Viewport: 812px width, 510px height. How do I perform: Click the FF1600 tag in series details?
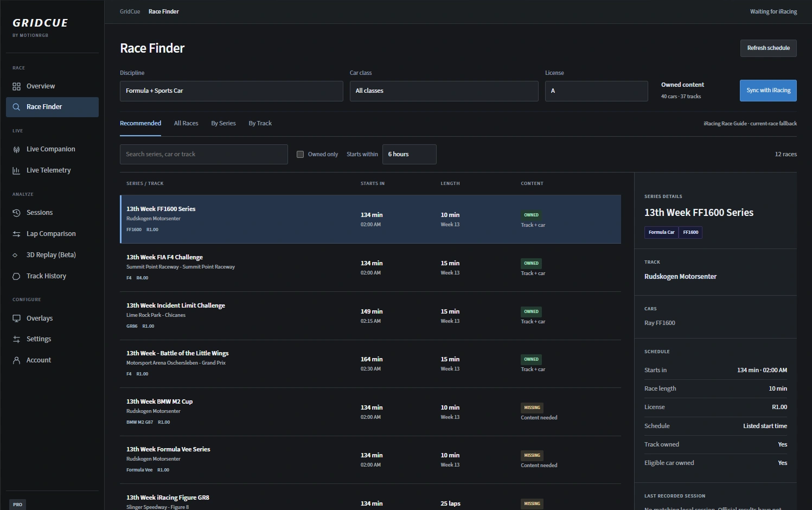[690, 232]
